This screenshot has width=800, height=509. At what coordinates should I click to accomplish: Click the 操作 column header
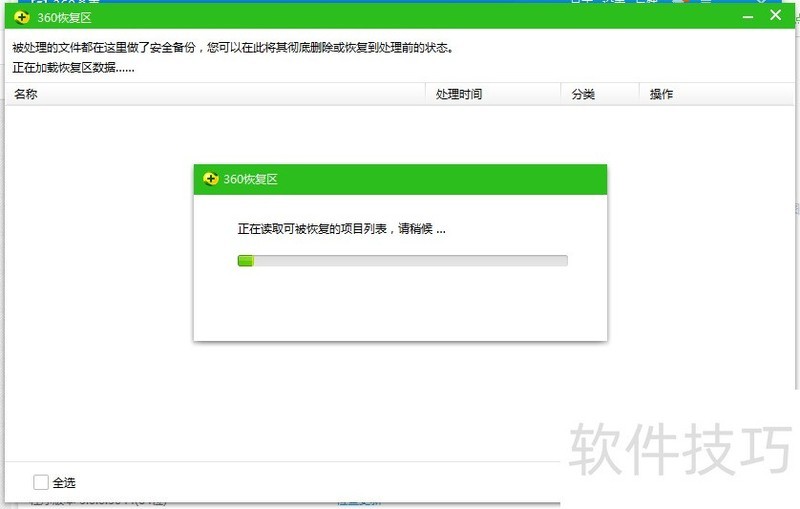point(716,94)
